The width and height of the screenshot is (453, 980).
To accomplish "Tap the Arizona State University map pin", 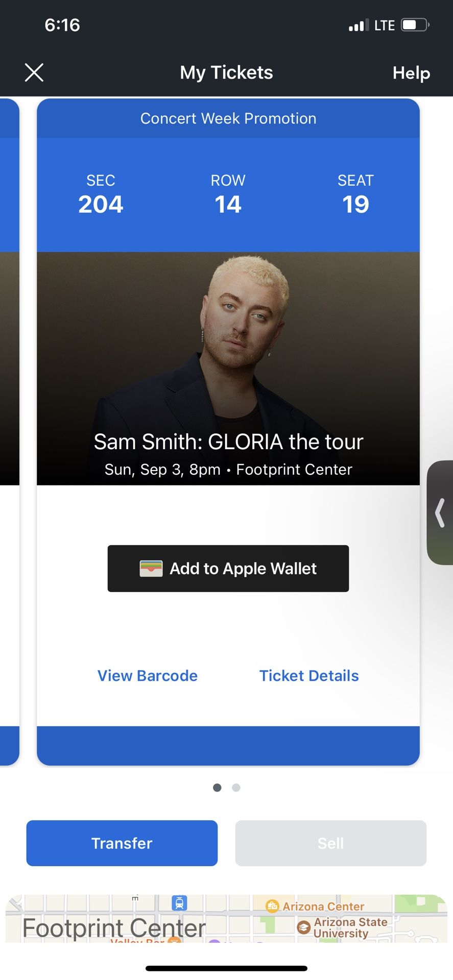I will click(x=304, y=927).
